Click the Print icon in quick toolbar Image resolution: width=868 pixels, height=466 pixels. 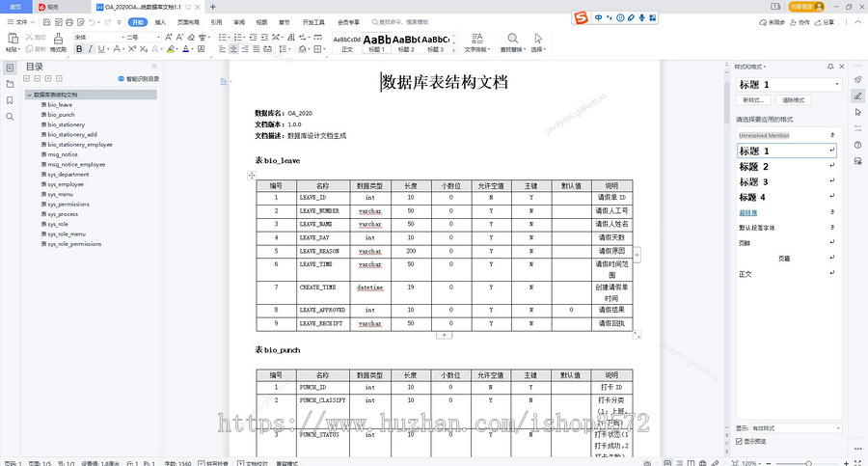click(x=69, y=22)
